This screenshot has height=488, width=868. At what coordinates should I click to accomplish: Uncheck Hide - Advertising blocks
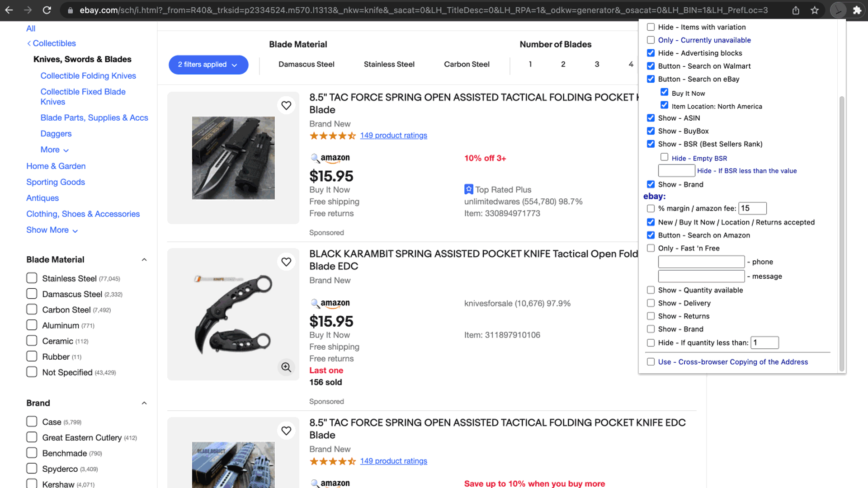(651, 53)
